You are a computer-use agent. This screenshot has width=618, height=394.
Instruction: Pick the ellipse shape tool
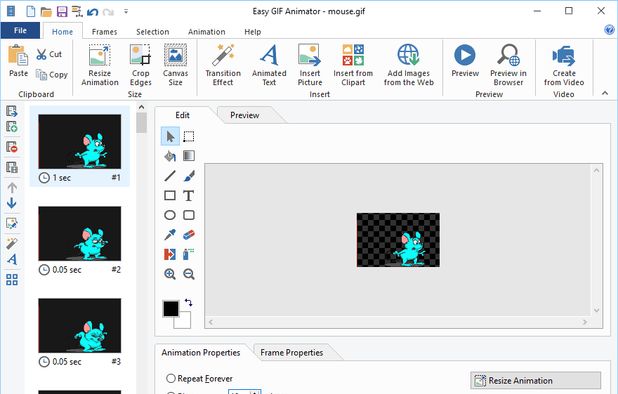170,215
